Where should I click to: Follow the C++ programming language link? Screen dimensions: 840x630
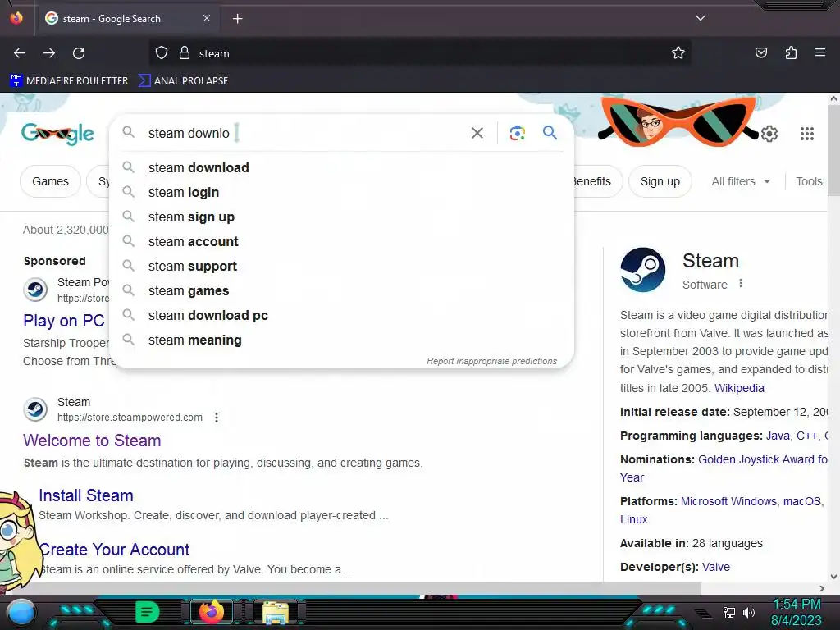point(807,436)
